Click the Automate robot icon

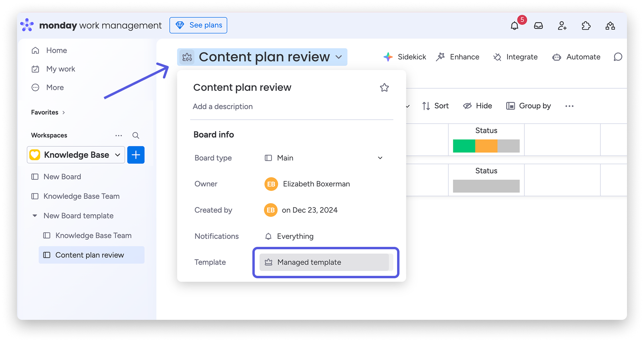557,57
